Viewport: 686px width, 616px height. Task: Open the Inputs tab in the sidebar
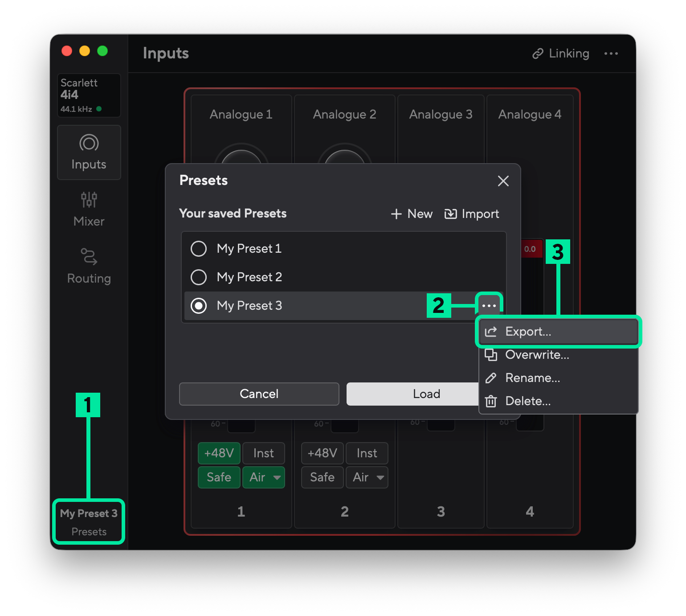89,152
